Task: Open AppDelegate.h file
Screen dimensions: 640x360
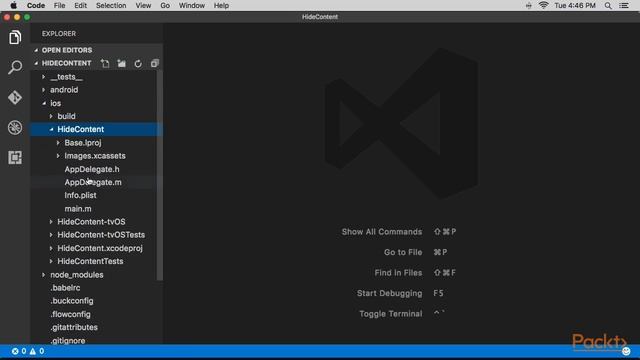Action: [x=92, y=169]
